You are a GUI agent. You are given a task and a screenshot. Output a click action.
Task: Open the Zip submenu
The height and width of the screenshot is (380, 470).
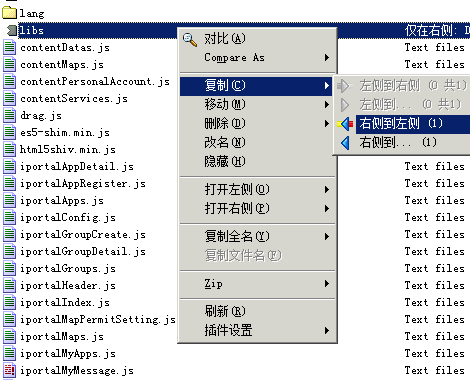(256, 284)
